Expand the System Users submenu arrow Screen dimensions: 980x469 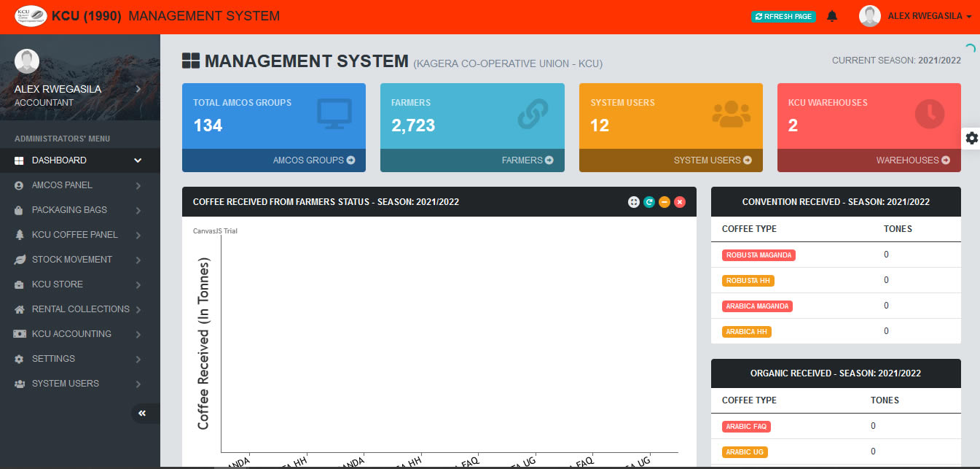(x=138, y=384)
